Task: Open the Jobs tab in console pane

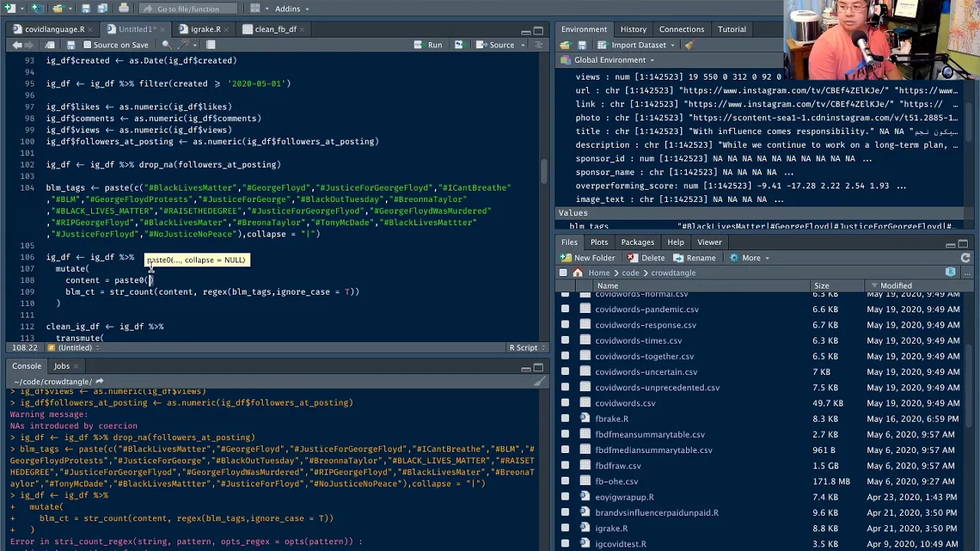Action: pyautogui.click(x=61, y=366)
